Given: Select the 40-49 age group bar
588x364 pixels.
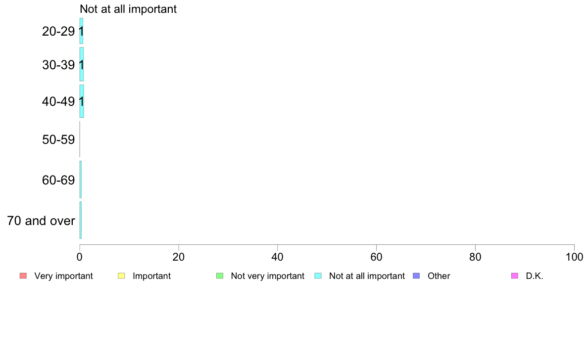Looking at the screenshot, I should tap(82, 101).
